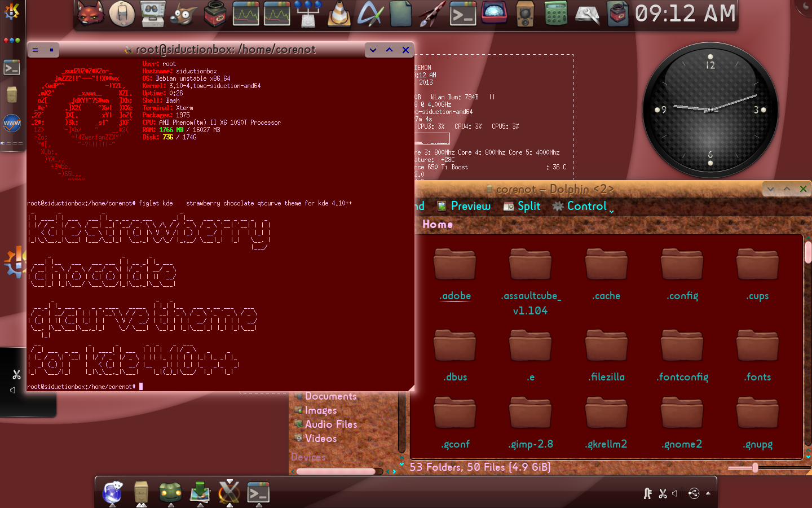This screenshot has width=812, height=508.
Task: Open the blue www browser icon in left panel
Action: tap(12, 122)
